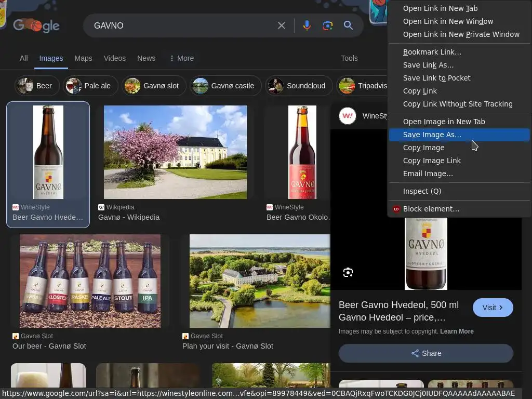Click the WineStyle round logo in side panel

pos(348,116)
